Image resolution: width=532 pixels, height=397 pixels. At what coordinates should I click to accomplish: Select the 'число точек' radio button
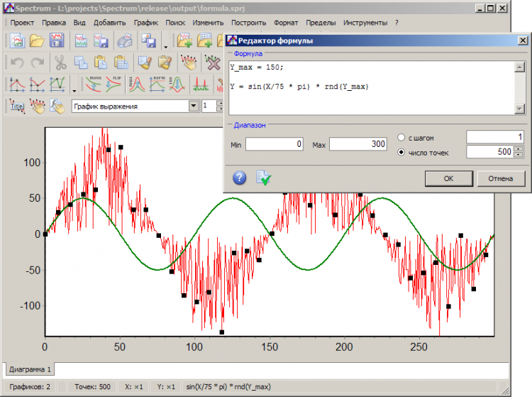pos(402,152)
